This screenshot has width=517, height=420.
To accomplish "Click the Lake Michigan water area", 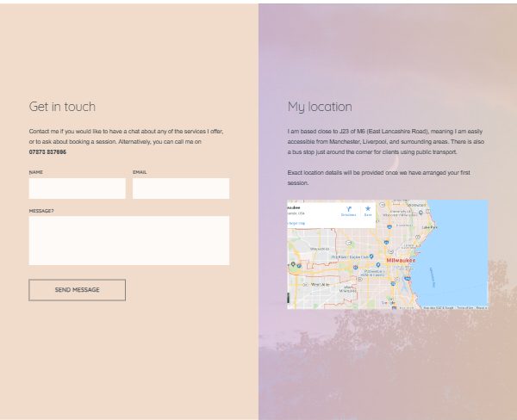I will point(457,250).
